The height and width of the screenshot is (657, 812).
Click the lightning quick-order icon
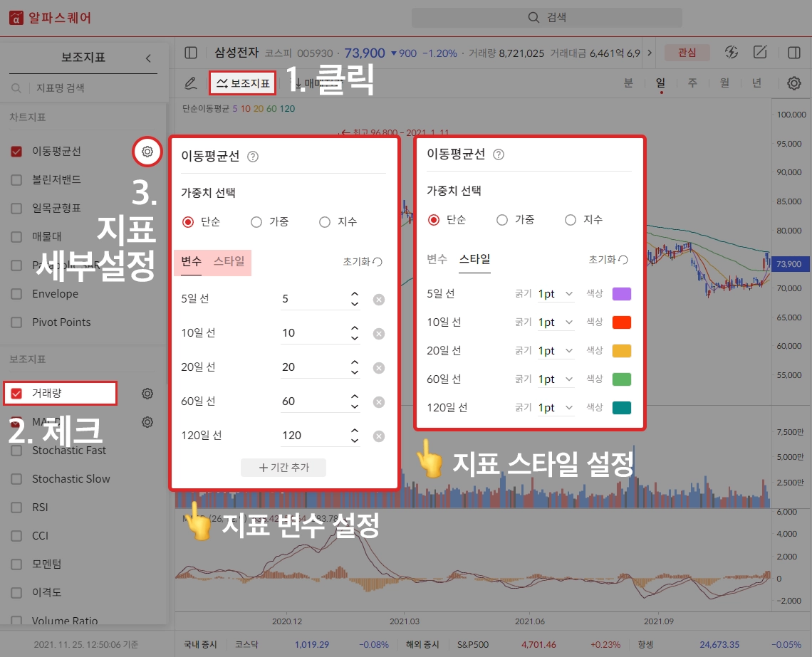[x=732, y=52]
